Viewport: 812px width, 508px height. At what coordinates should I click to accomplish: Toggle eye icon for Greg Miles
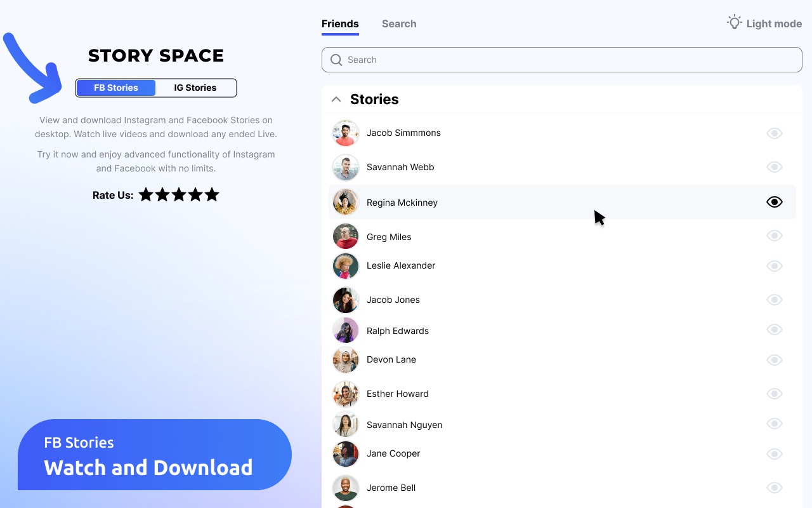775,236
